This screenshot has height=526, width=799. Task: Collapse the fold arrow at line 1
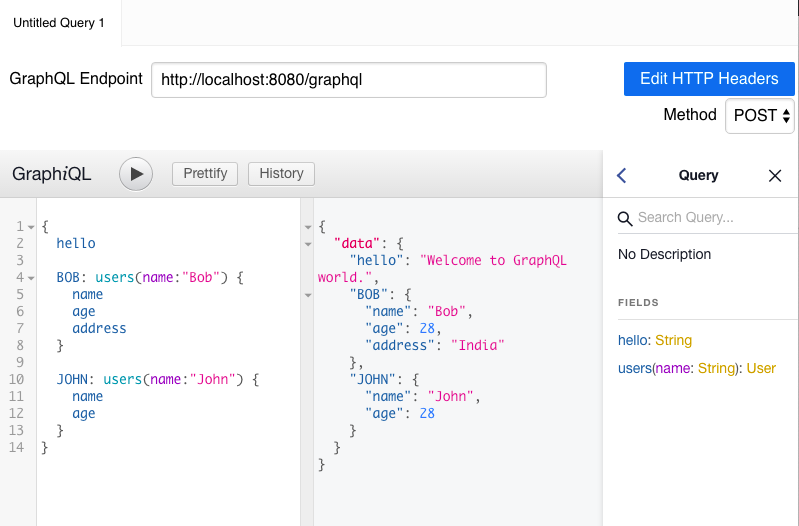(x=31, y=227)
